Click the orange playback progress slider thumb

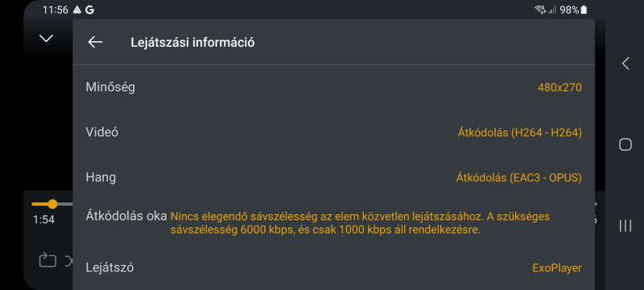52,204
